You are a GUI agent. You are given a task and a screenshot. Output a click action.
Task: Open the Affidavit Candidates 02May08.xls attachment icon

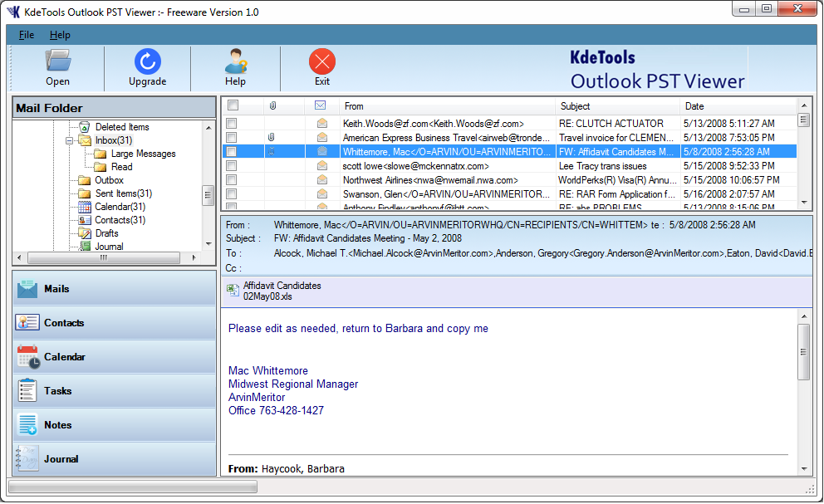point(233,290)
